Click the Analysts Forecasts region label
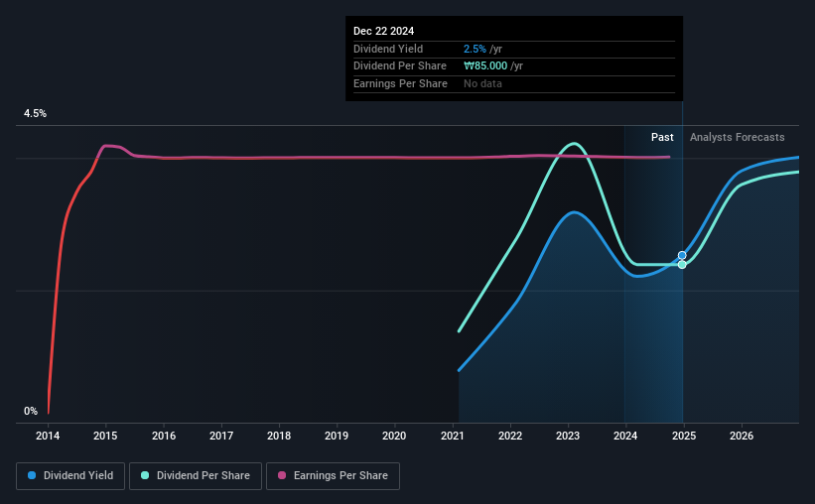 click(737, 137)
